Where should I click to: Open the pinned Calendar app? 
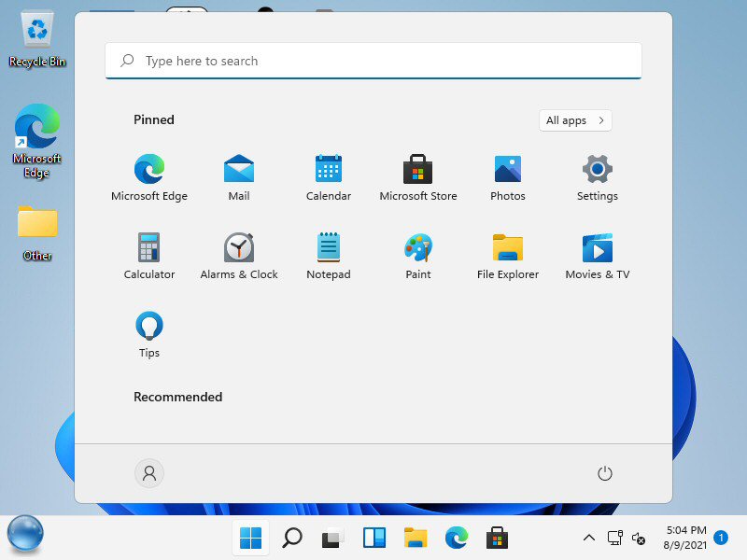[329, 177]
